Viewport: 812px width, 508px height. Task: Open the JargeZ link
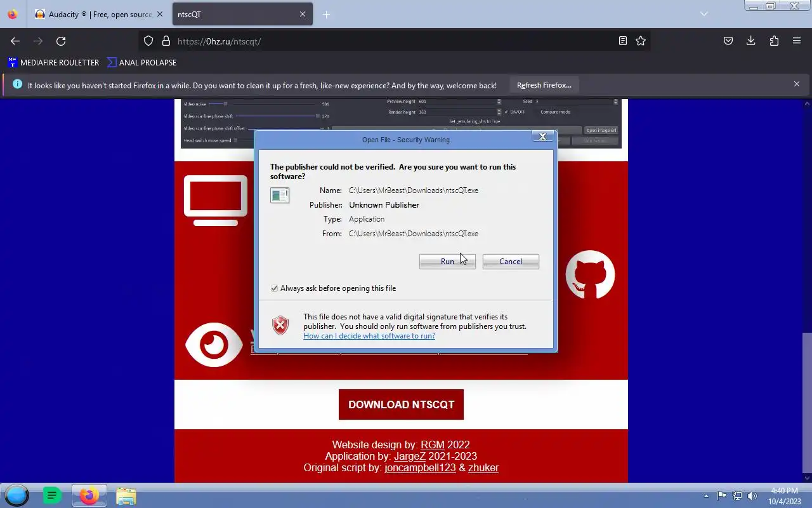click(x=410, y=456)
